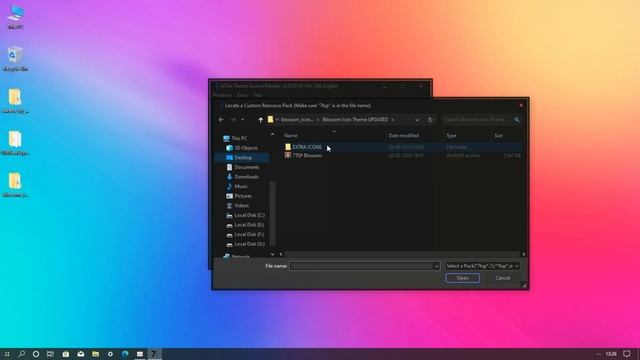Click the taskbar clock
Image resolution: width=640 pixels, height=360 pixels.
coord(611,354)
